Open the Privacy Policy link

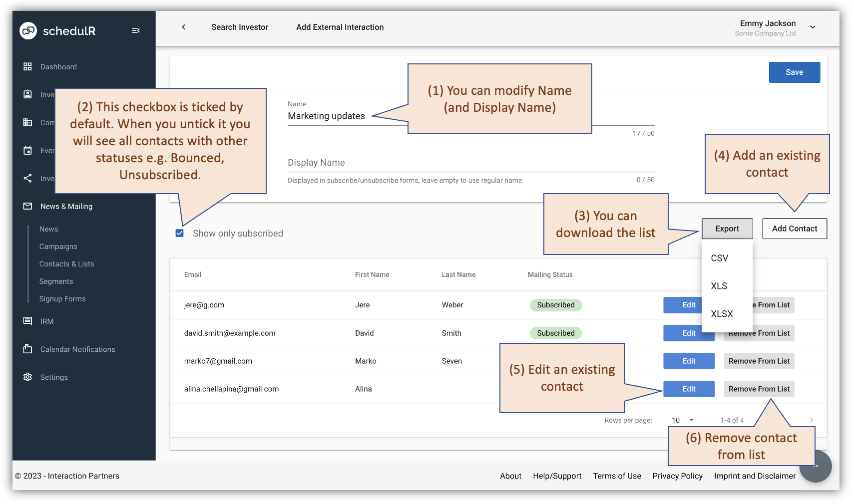click(x=677, y=476)
